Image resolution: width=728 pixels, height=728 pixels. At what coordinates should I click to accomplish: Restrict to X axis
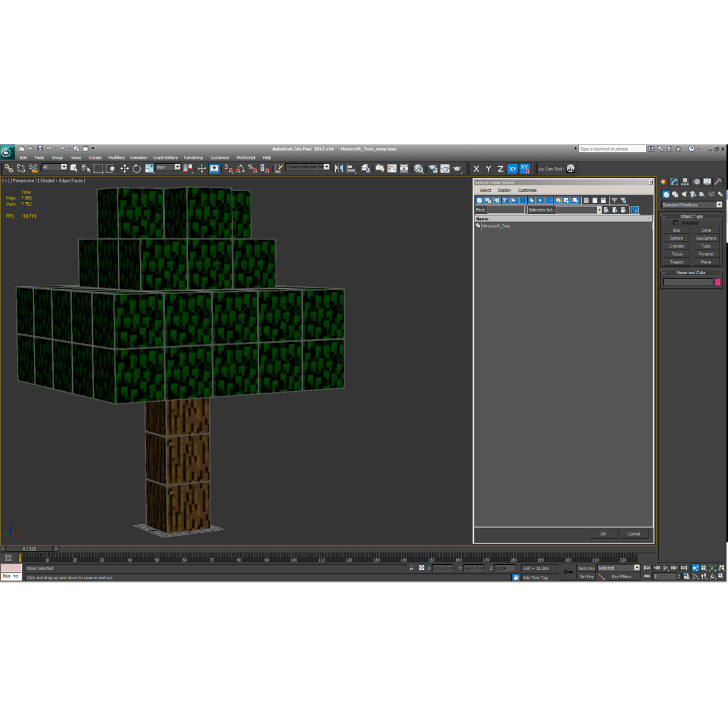point(476,169)
